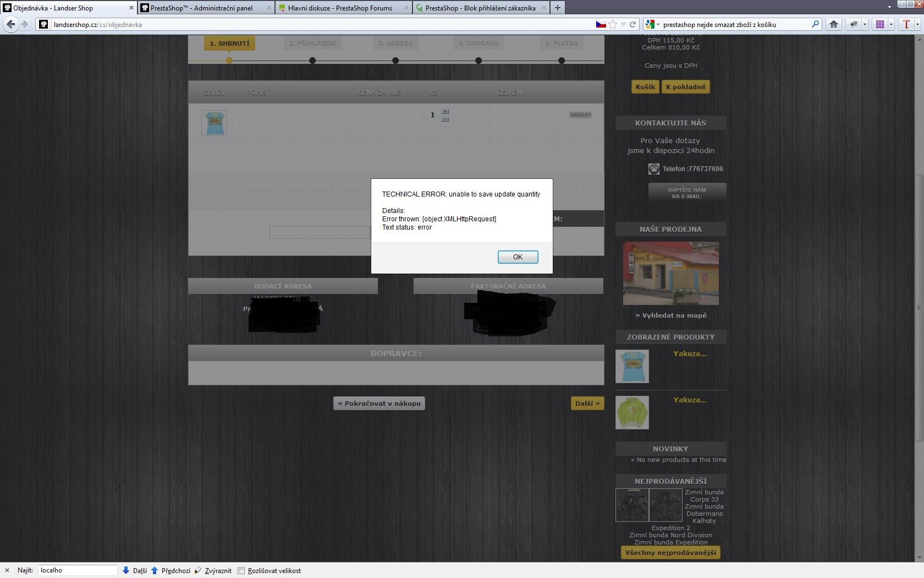Screen dimensions: 924x578
Task: Close the Administrační panel tab
Action: [x=268, y=8]
